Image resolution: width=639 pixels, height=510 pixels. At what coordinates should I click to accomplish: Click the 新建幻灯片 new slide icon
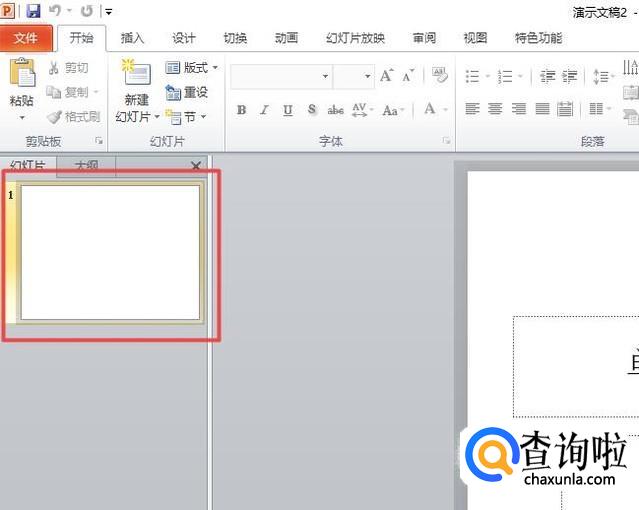[x=136, y=73]
